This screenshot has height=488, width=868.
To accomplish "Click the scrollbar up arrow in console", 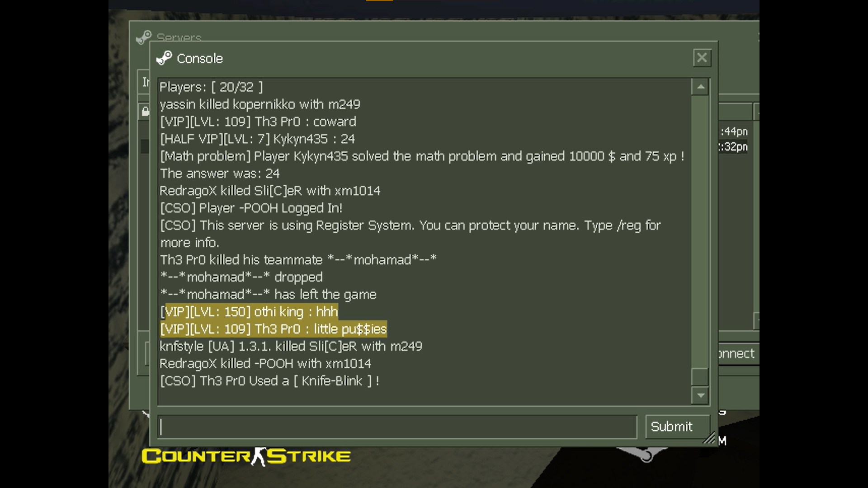I will point(700,87).
